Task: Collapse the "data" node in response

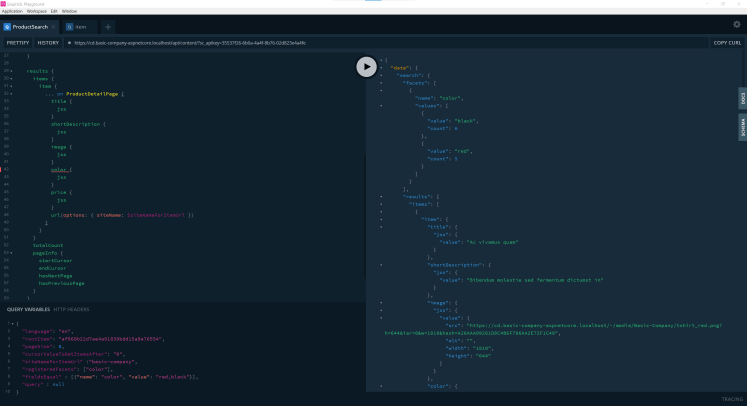Action: coord(381,67)
